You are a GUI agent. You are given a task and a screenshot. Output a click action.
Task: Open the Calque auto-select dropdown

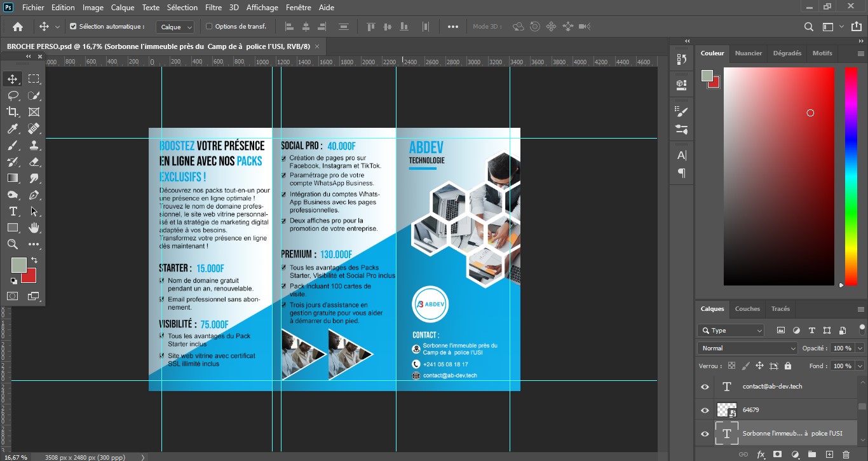[x=176, y=27]
